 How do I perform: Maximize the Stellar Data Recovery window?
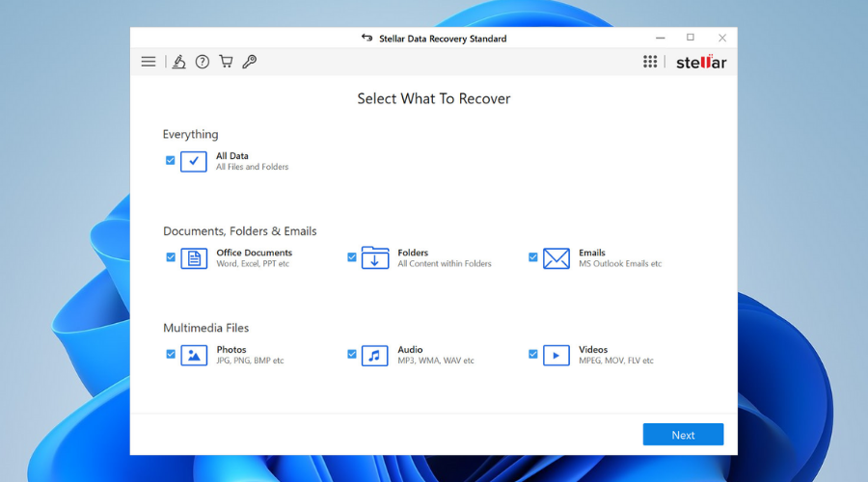[691, 38]
